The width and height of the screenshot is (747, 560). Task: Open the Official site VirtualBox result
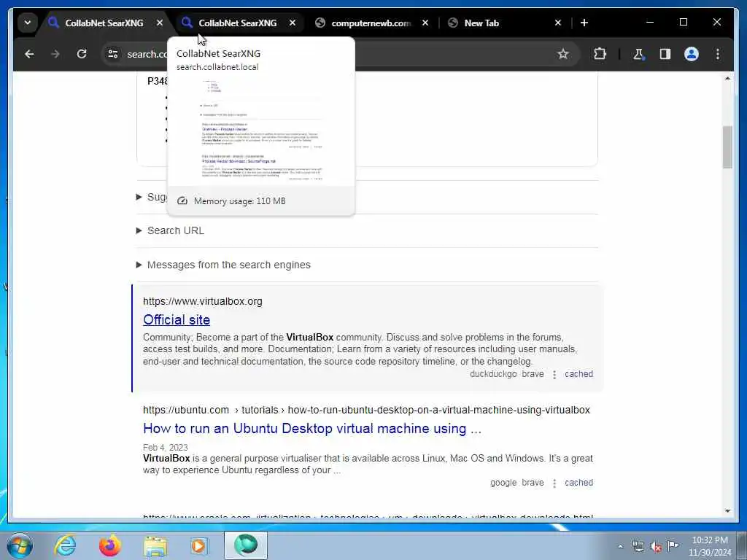(x=177, y=319)
